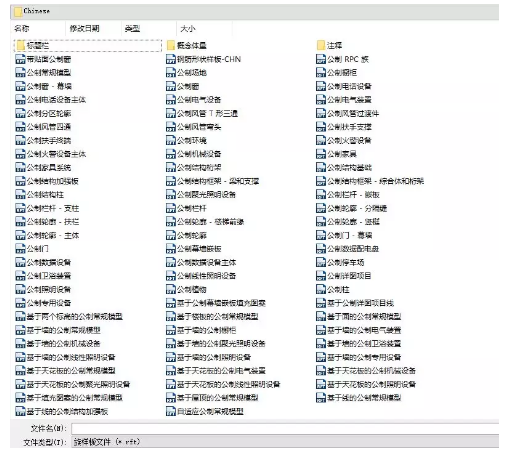Click the file icon beside 公制机械设备

171,154
